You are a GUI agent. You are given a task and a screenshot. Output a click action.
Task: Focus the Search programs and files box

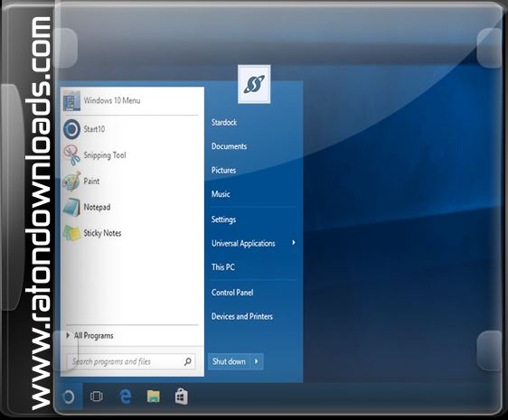click(131, 361)
